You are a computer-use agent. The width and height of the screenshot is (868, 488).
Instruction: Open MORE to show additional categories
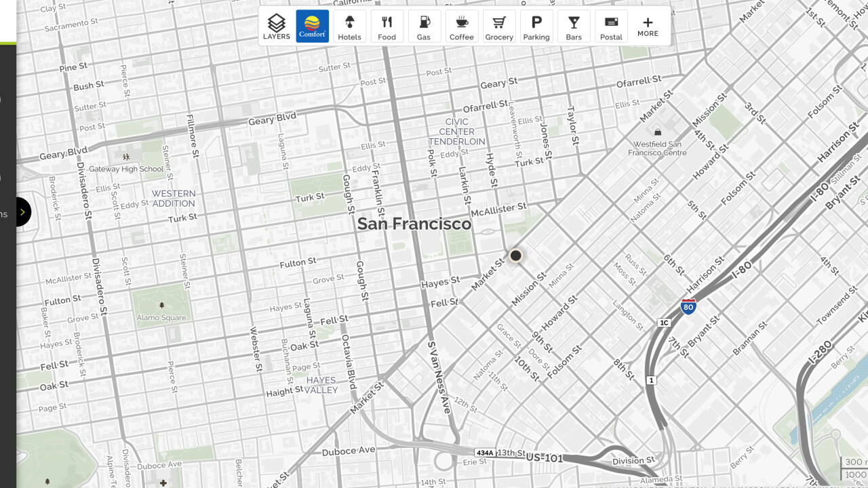[x=648, y=26]
